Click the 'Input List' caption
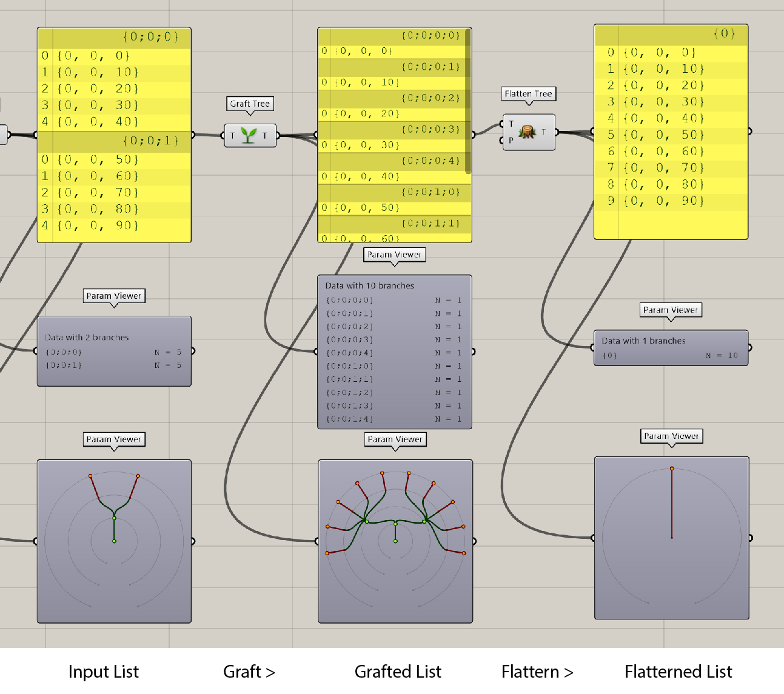The image size is (784, 694). pyautogui.click(x=104, y=672)
